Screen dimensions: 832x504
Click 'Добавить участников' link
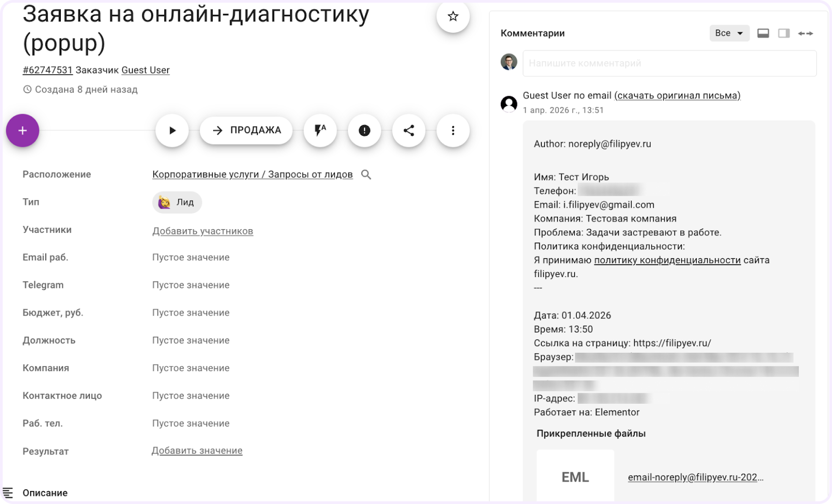tap(203, 231)
